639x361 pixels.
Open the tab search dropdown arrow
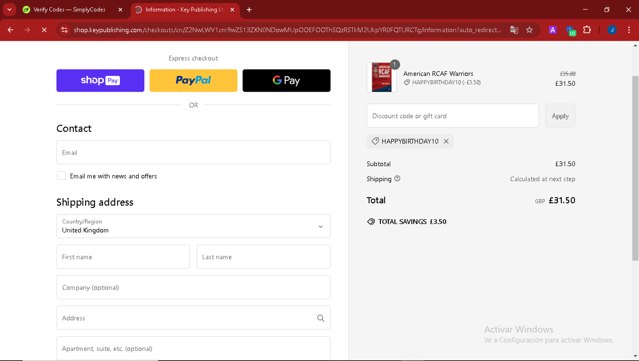[x=9, y=9]
